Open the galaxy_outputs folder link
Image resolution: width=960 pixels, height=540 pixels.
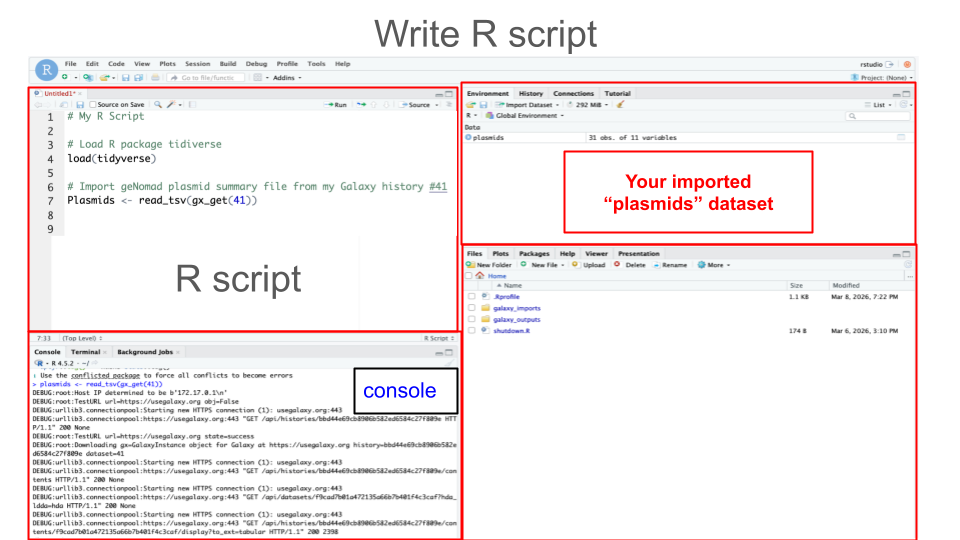(516, 319)
